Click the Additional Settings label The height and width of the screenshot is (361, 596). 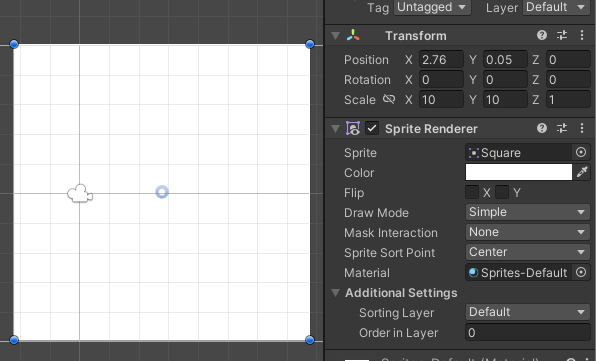coord(401,293)
